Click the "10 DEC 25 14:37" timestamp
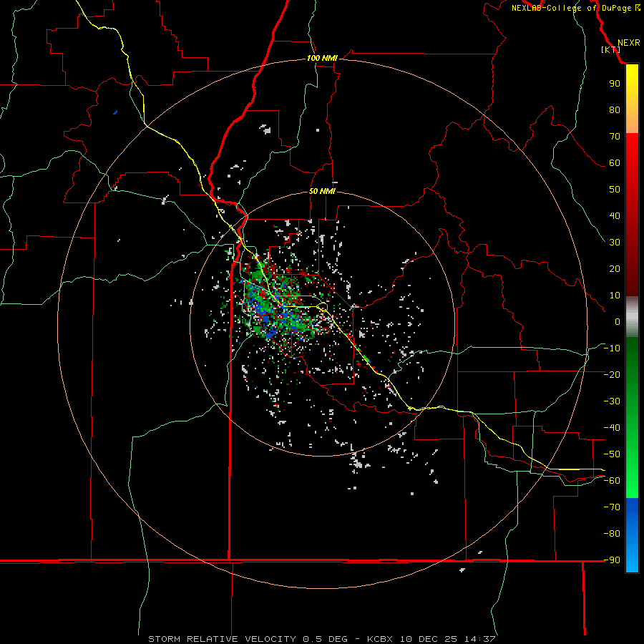644x644 pixels. (447, 639)
